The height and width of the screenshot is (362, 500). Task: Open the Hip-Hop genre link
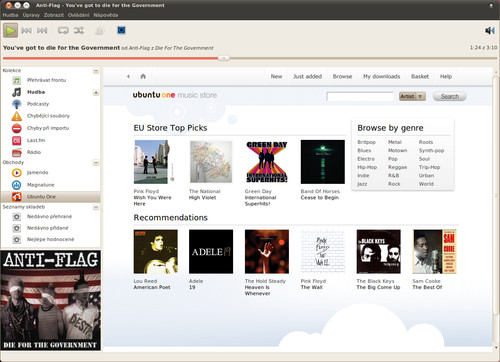click(367, 167)
